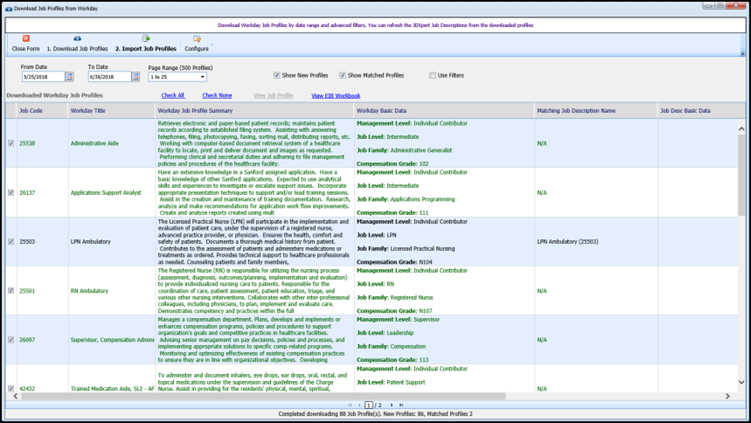751x423 pixels.
Task: Click the page number box in pager
Action: 369,405
